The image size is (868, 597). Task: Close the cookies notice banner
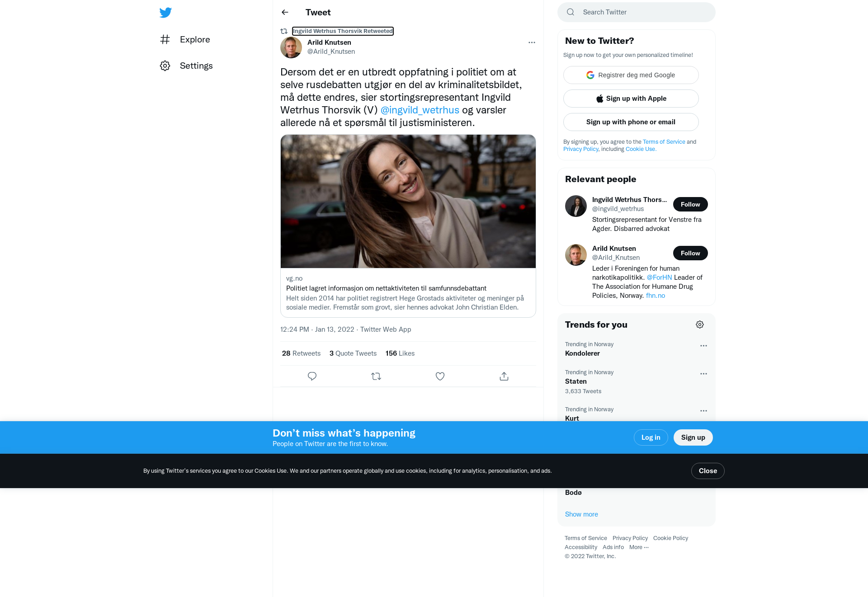(708, 471)
